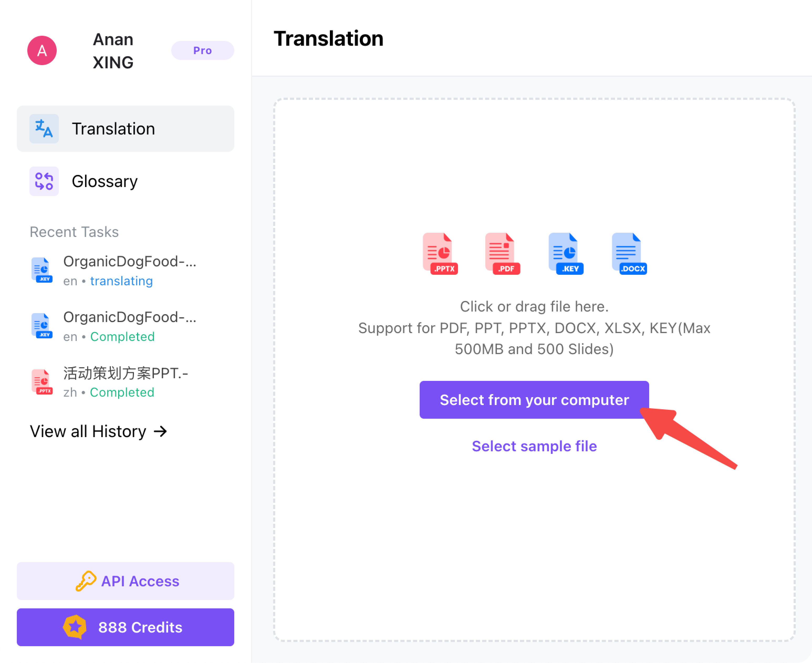Click the DOCX file type icon
This screenshot has height=663, width=812.
(x=629, y=253)
